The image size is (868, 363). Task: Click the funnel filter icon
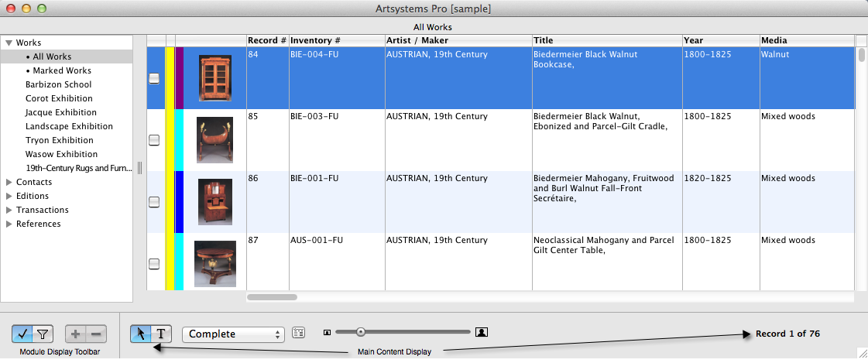pyautogui.click(x=43, y=334)
